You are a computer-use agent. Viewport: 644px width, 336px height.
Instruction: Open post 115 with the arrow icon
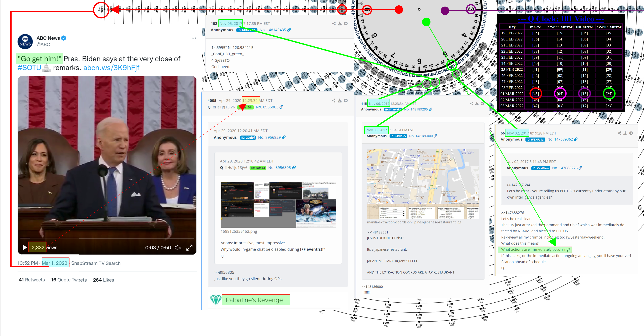tap(482, 104)
